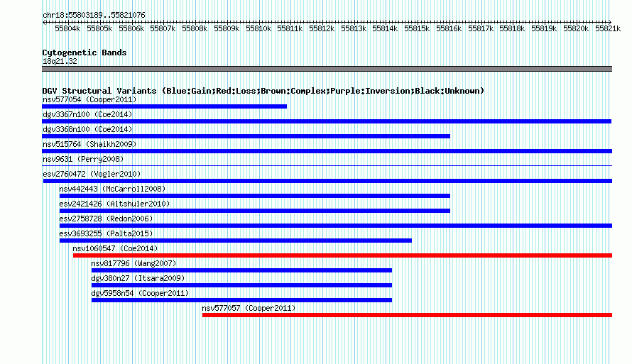632x364 pixels.
Task: Select the dgv5958n54 blue bar
Action: [242, 300]
